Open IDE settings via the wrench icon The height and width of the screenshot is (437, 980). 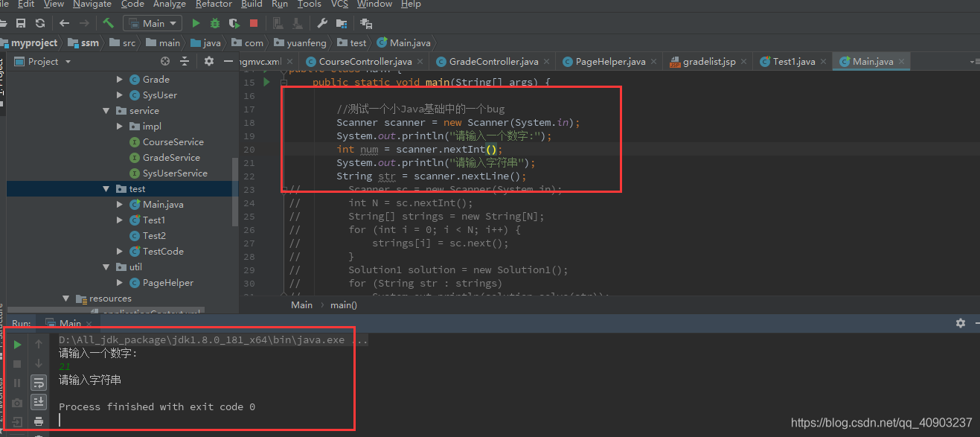click(x=321, y=23)
